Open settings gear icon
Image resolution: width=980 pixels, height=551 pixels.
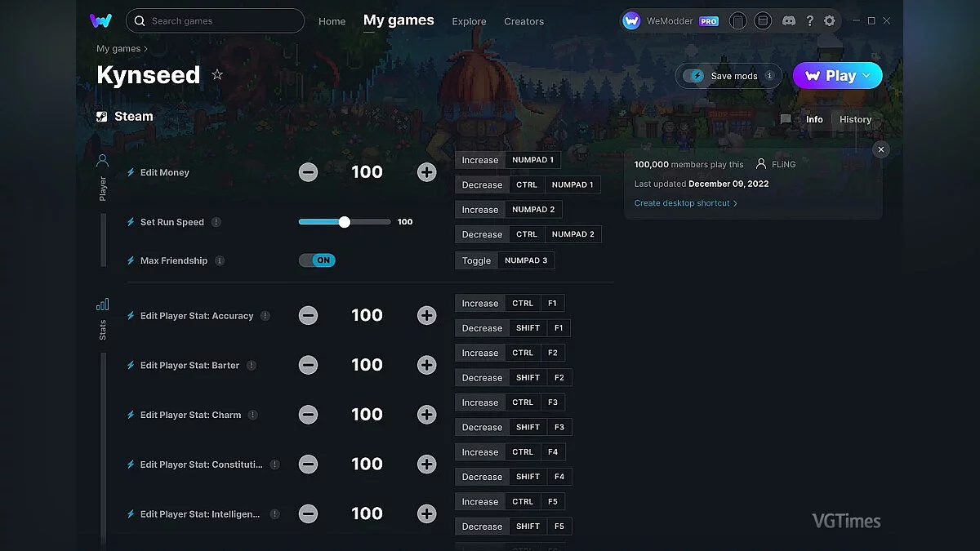tap(830, 20)
